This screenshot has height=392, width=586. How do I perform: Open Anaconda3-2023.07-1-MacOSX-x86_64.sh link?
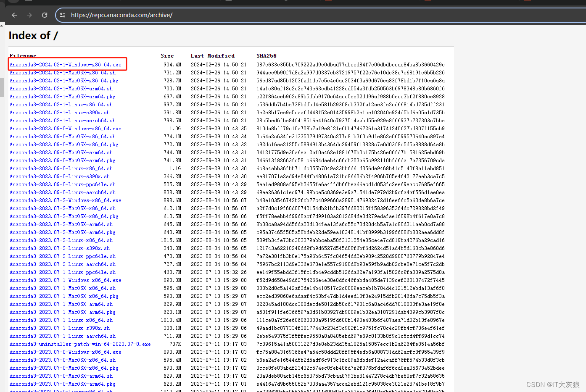[63, 288]
